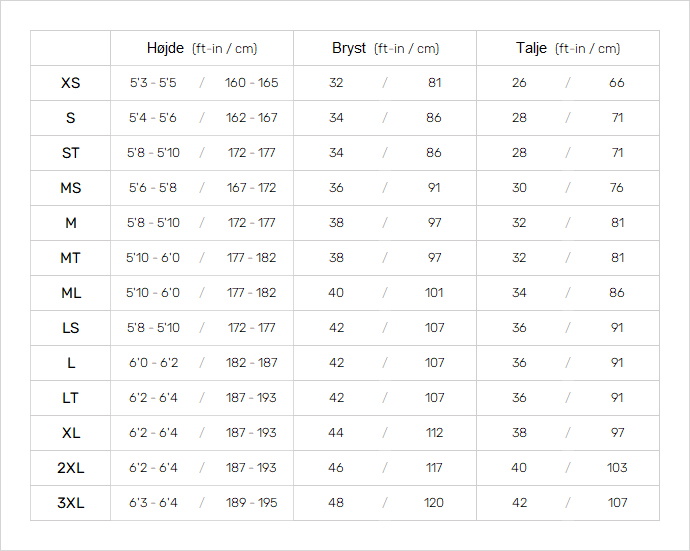Click waist value 103 in 2XL row
The width and height of the screenshot is (690, 551).
tap(617, 468)
